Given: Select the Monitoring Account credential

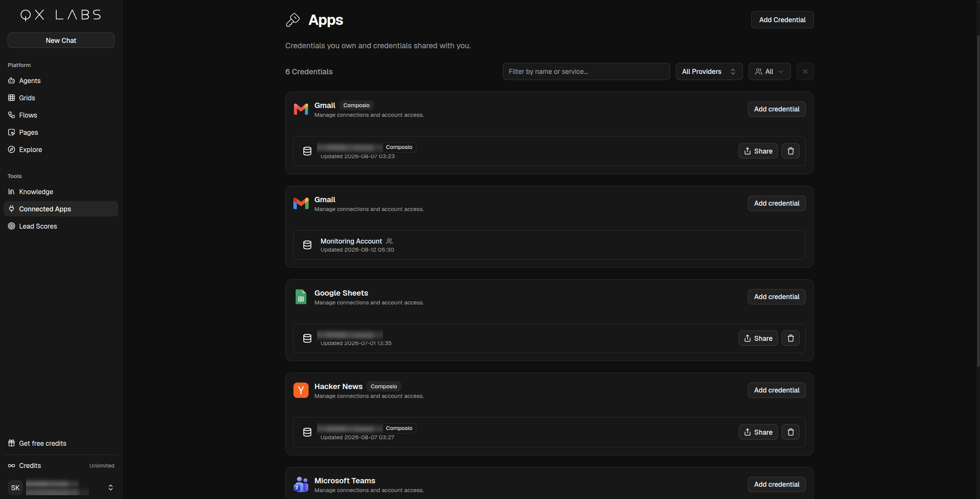Looking at the screenshot, I should [549, 245].
